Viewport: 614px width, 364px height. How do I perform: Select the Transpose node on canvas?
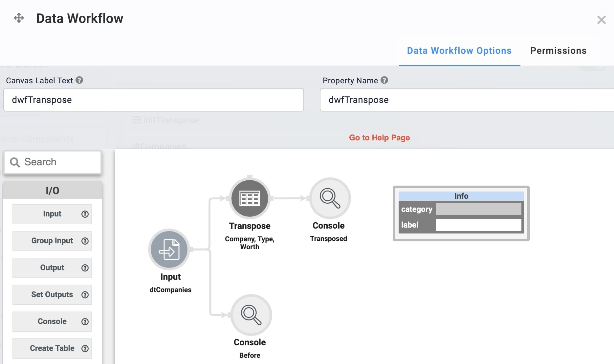[250, 198]
